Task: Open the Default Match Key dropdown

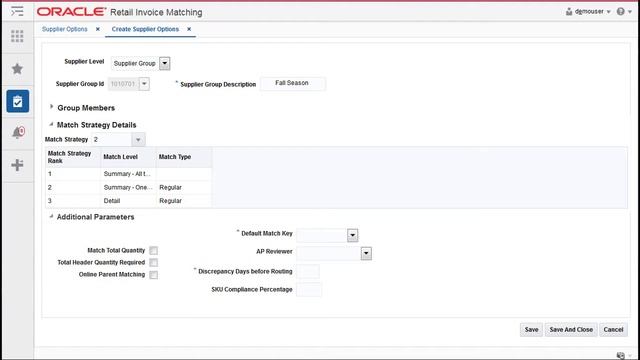Action: [352, 235]
